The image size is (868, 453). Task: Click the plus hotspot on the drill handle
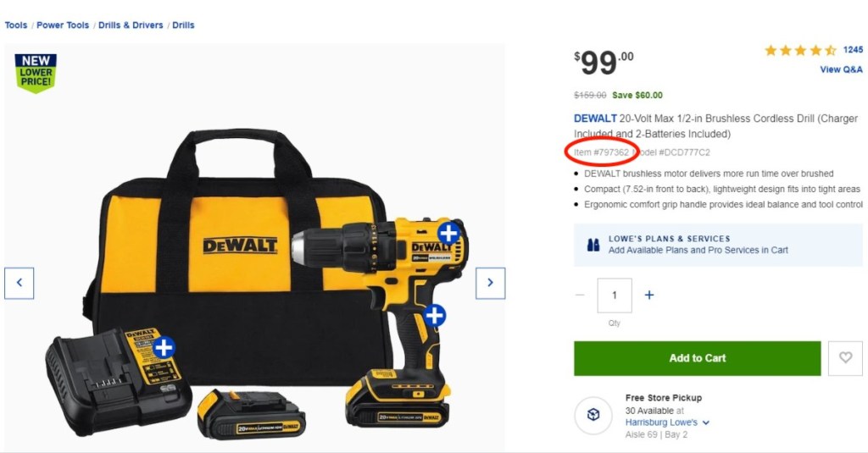(x=435, y=315)
